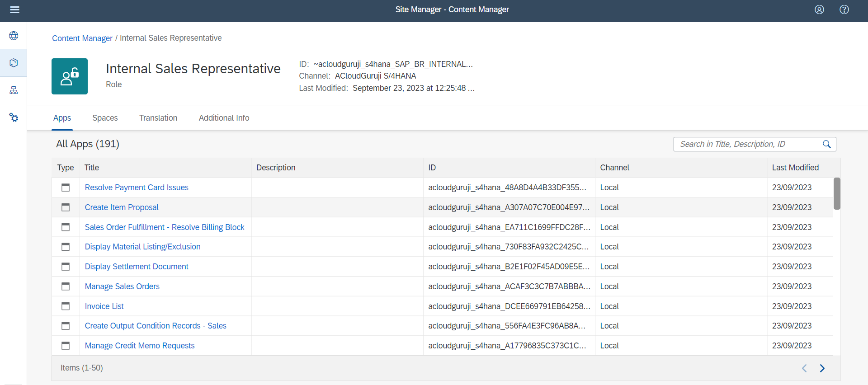This screenshot has height=385, width=868.
Task: Open the user profile icon
Action: [819, 10]
